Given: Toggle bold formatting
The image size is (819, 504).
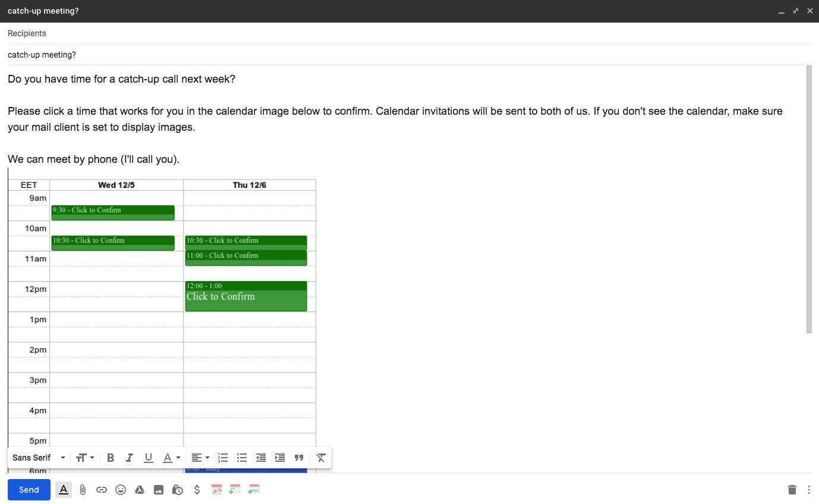Looking at the screenshot, I should click(111, 458).
